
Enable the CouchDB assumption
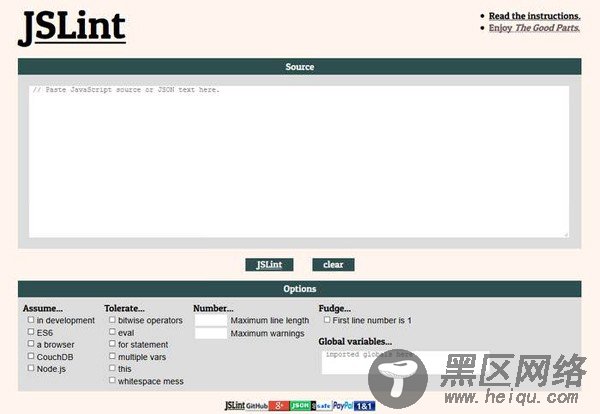pos(31,356)
